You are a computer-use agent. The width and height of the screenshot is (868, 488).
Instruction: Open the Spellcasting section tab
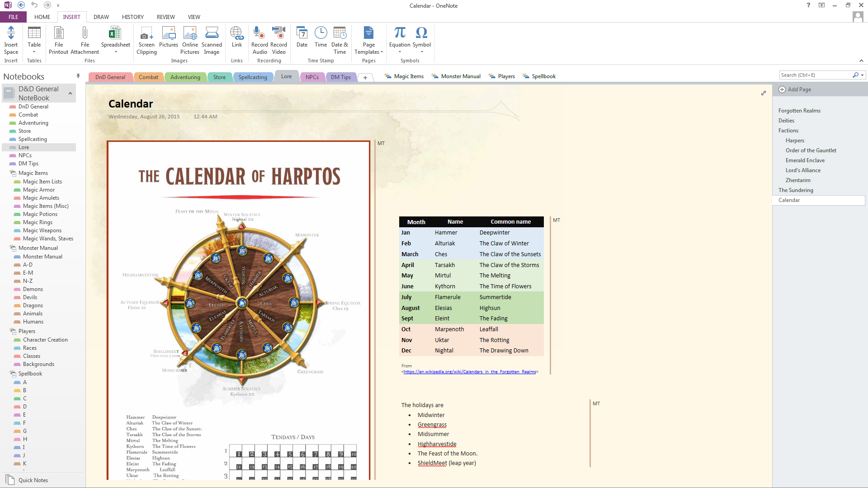point(253,77)
